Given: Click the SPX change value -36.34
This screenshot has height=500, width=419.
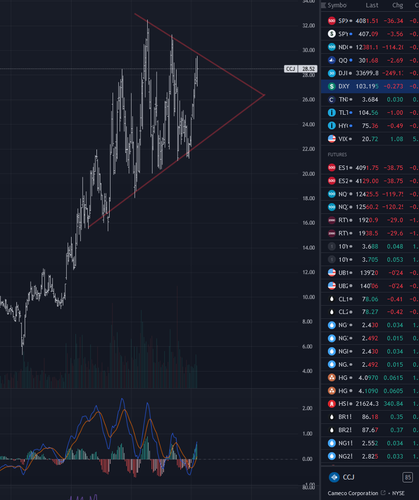Looking at the screenshot, I should 393,21.
